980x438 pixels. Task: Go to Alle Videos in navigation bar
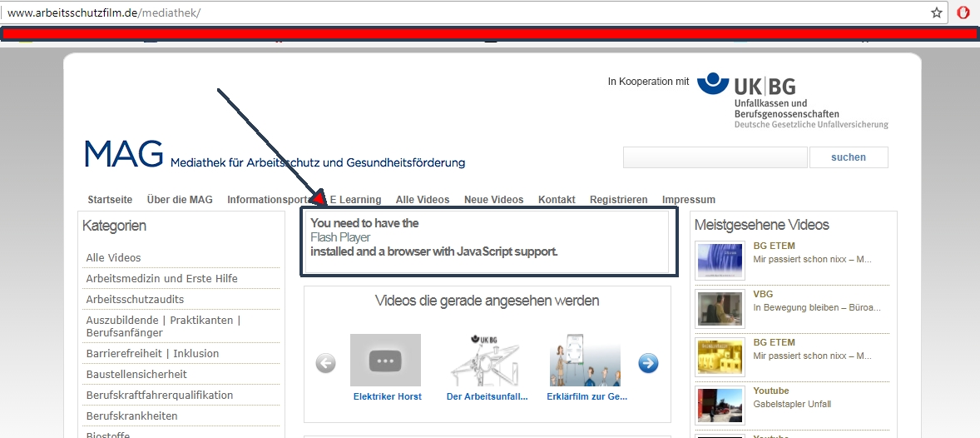pos(422,200)
